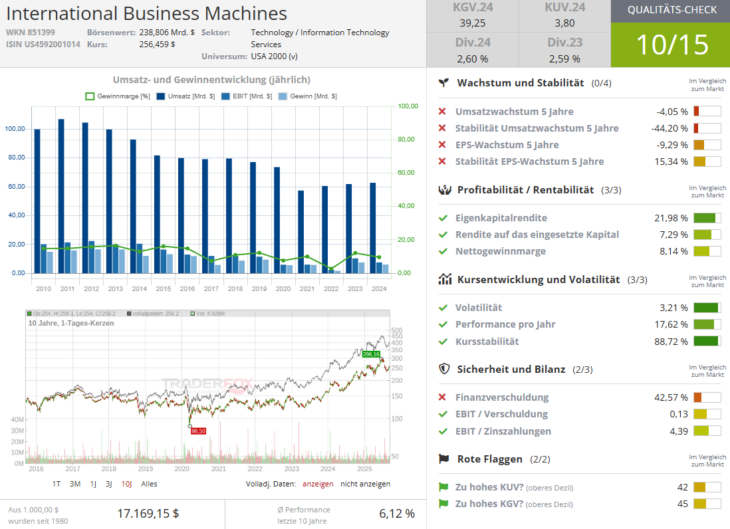Click green check beside Performance pro Jahr
Screen dimensions: 730x529
pos(443,325)
